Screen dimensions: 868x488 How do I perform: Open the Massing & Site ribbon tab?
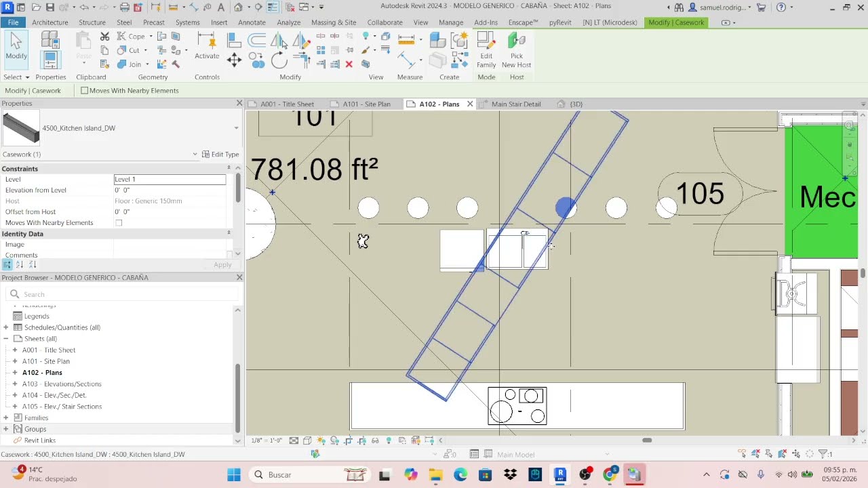(334, 22)
